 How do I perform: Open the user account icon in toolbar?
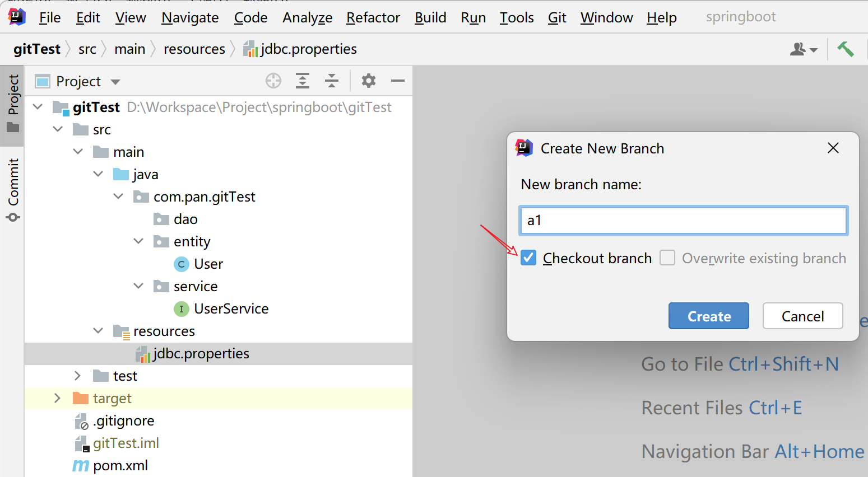803,49
